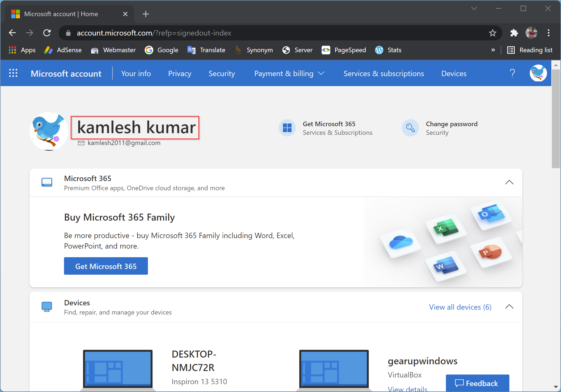The image size is (561, 392).
Task: Close the Microsoft account tab
Action: 125,14
